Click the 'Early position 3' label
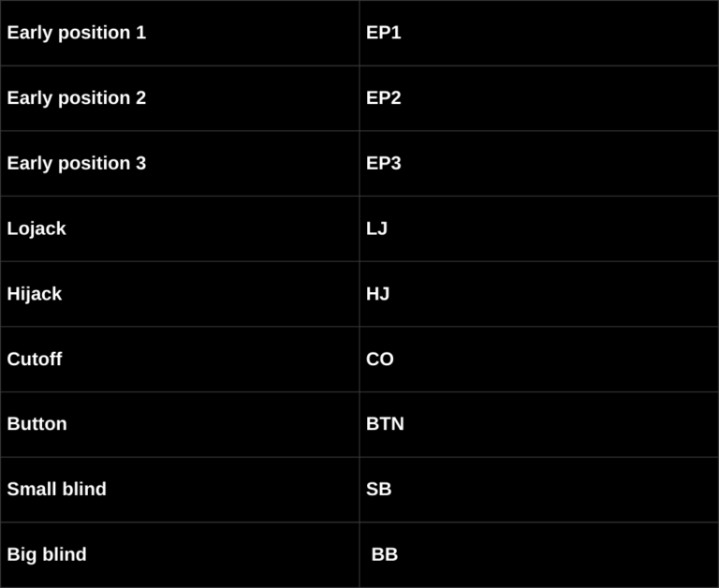This screenshot has height=588, width=719. [76, 164]
